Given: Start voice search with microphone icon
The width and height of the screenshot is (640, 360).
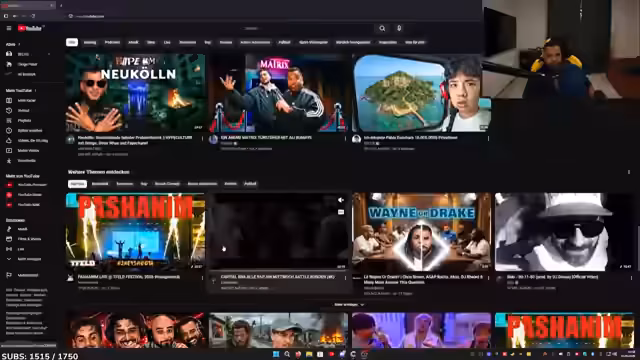Looking at the screenshot, I should click(x=399, y=28).
